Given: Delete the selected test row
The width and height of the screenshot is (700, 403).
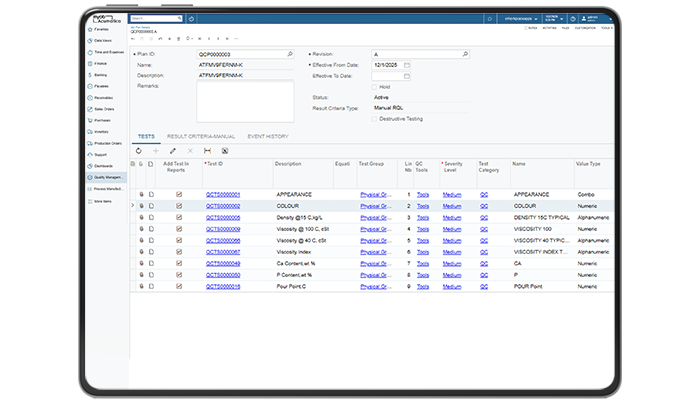Looking at the screenshot, I should (190, 151).
